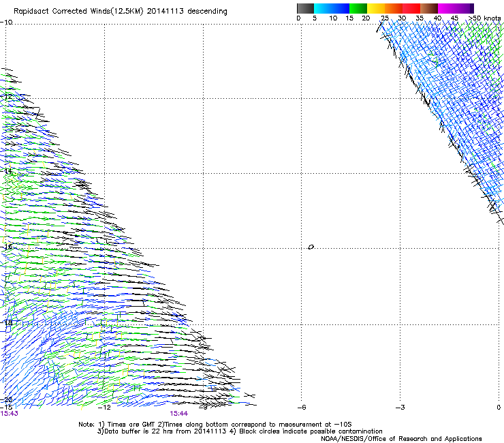The image size is (504, 443).
Task: Click the orange 25-30 knots legend swatch
Action: 394,8
